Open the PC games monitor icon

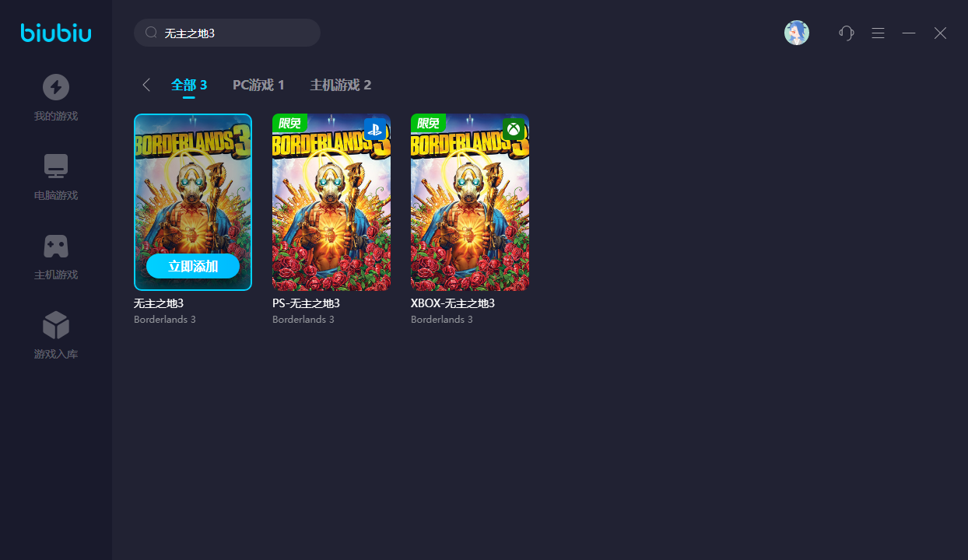pyautogui.click(x=56, y=166)
